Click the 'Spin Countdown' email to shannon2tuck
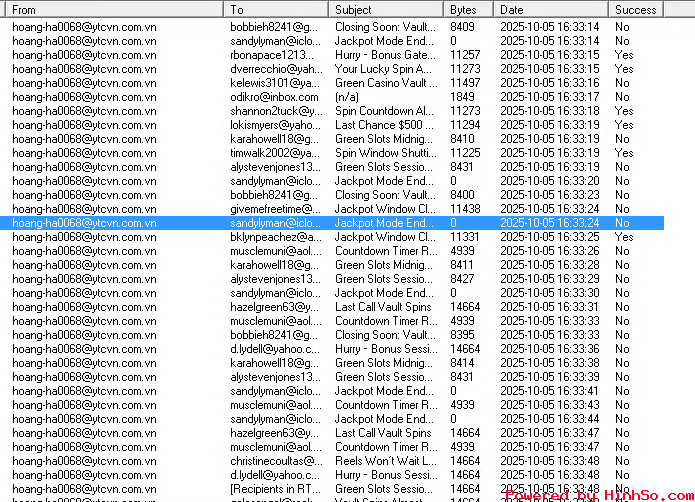The width and height of the screenshot is (695, 502). pyautogui.click(x=385, y=111)
